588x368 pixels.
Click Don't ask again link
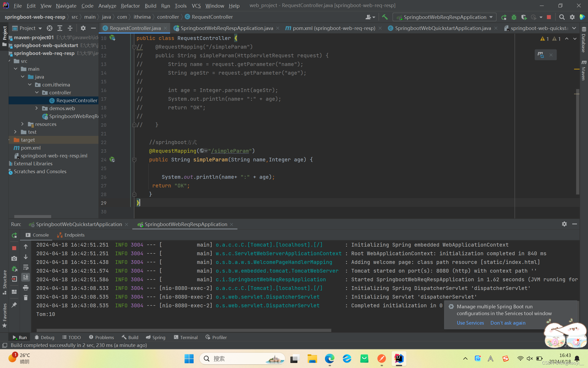click(508, 323)
